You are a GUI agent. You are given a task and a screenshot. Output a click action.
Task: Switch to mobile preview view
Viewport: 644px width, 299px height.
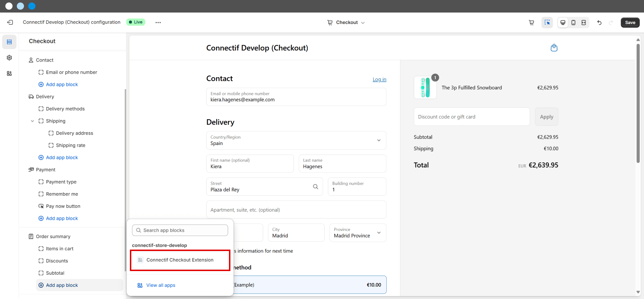(x=573, y=23)
